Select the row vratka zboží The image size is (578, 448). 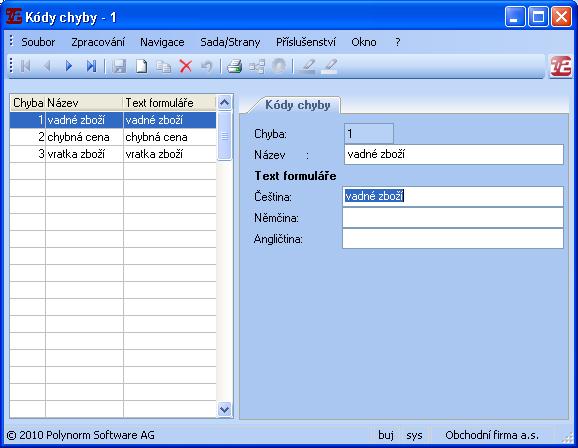[113, 154]
